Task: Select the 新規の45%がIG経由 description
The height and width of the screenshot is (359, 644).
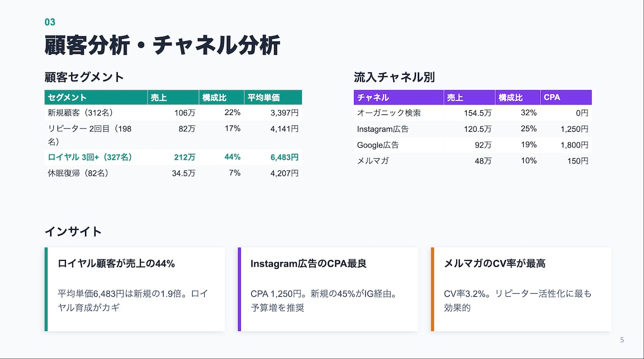Action: pyautogui.click(x=324, y=300)
